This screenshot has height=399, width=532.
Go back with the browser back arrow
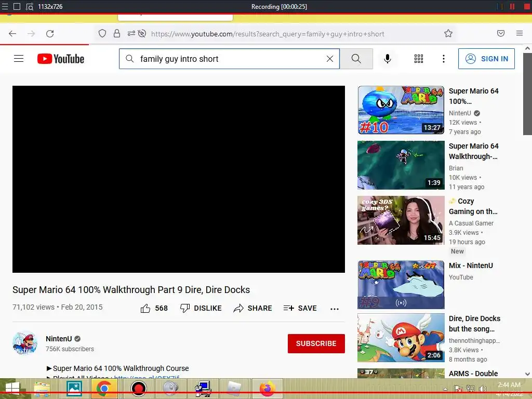(x=12, y=34)
